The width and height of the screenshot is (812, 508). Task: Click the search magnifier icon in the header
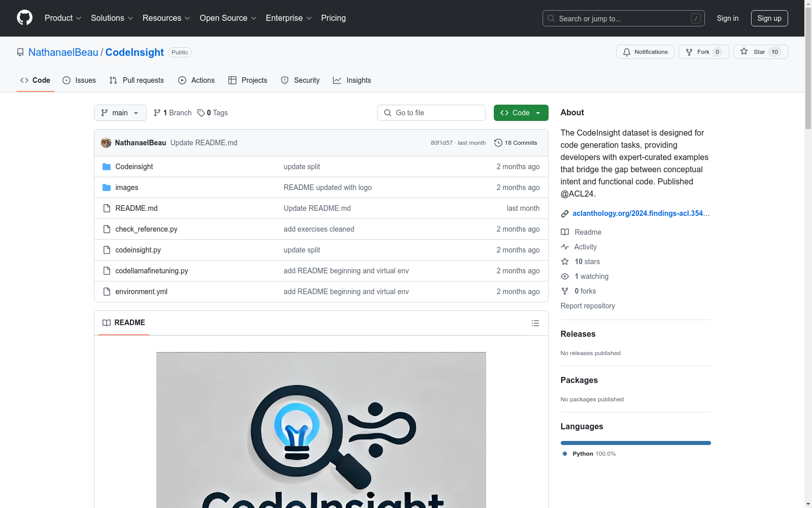pyautogui.click(x=551, y=18)
